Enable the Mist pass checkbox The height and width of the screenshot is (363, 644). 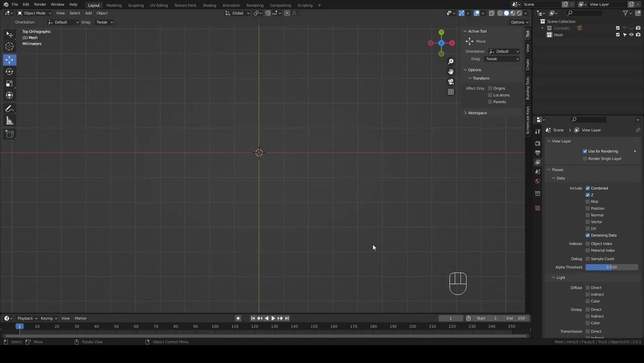[x=588, y=201]
